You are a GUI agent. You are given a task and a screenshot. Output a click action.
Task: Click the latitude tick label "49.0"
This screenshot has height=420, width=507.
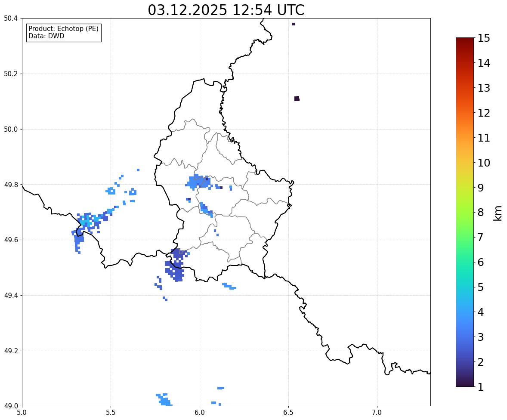pyautogui.click(x=11, y=406)
